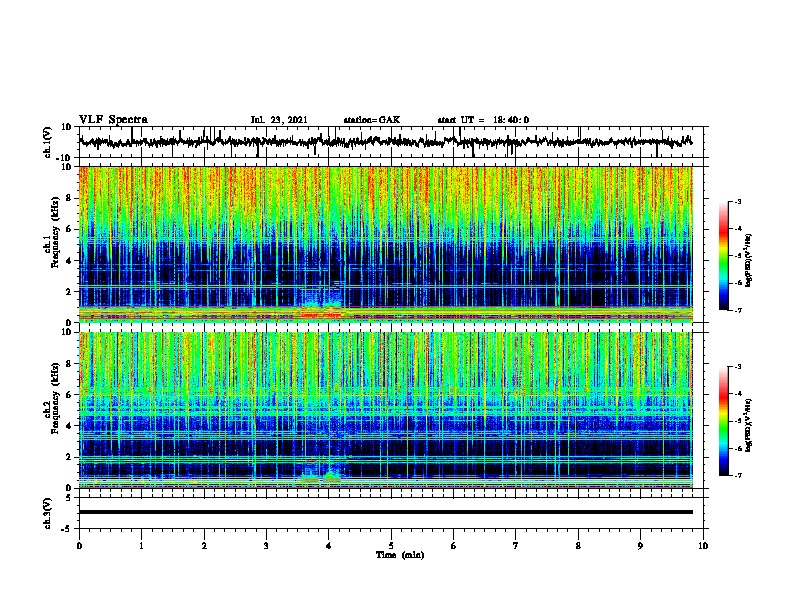Click the time axis tick label "2"
Image resolution: width=792 pixels, height=612 pixels.
(x=204, y=545)
